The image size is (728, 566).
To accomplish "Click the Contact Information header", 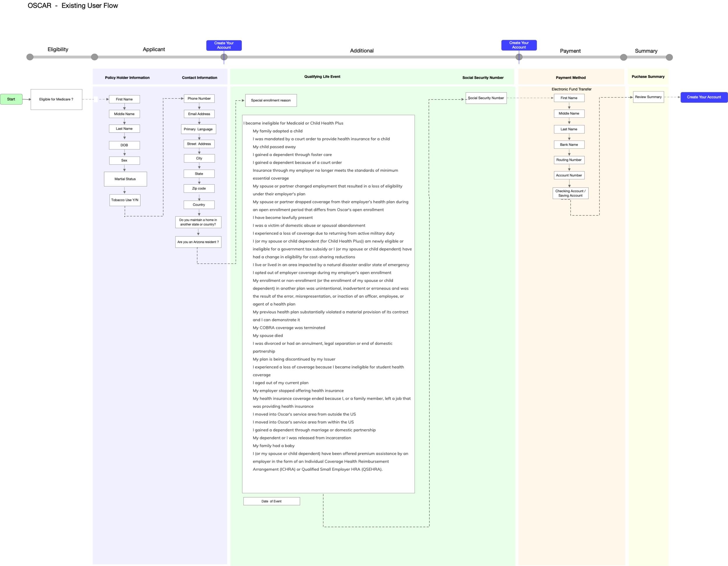I will [199, 78].
